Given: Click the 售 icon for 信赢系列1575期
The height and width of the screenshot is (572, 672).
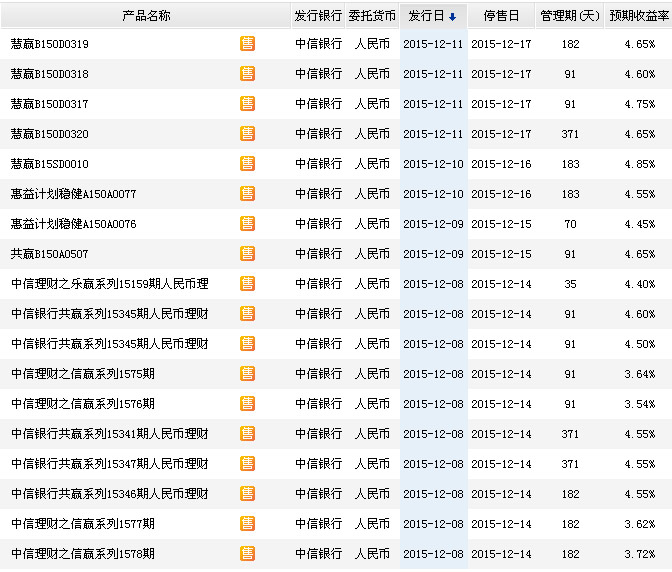Looking at the screenshot, I should 247,374.
